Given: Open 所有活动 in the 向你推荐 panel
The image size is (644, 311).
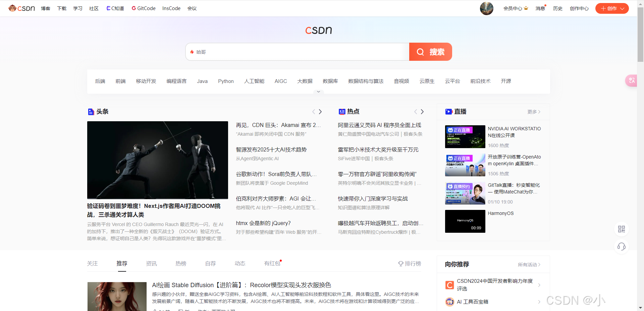Looking at the screenshot, I should 529,265.
